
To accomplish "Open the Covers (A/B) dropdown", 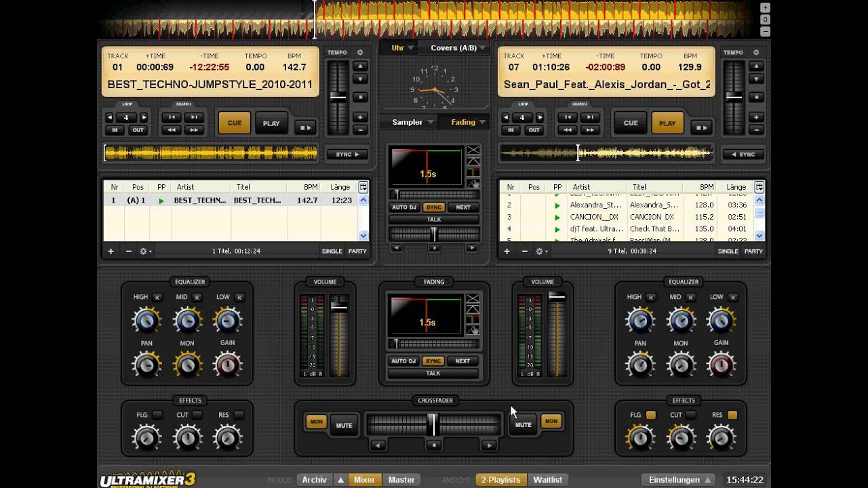I will click(x=458, y=48).
